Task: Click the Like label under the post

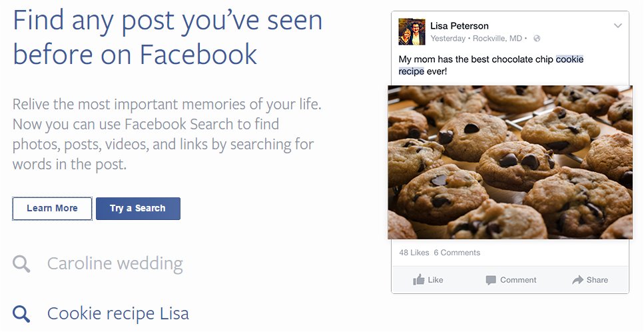Action: pos(436,280)
